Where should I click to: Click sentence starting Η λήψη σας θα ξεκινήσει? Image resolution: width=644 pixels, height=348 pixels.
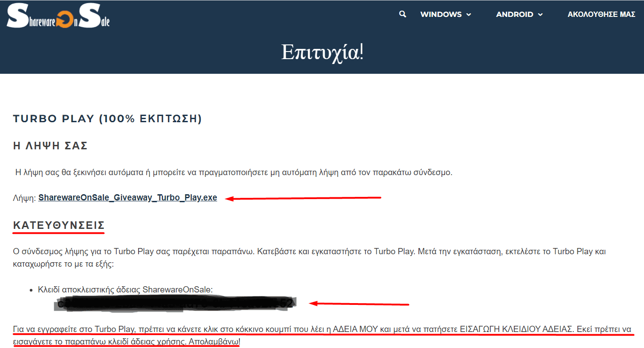(x=234, y=172)
